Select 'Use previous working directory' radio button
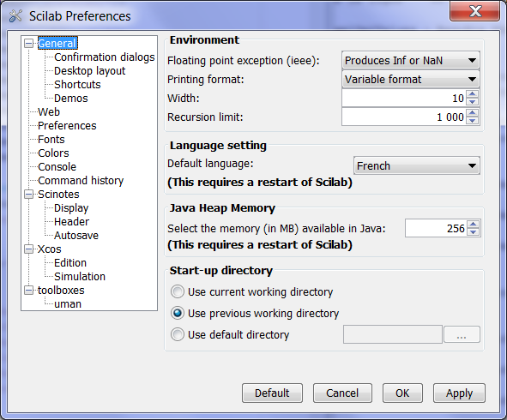The image size is (507, 420). [178, 313]
